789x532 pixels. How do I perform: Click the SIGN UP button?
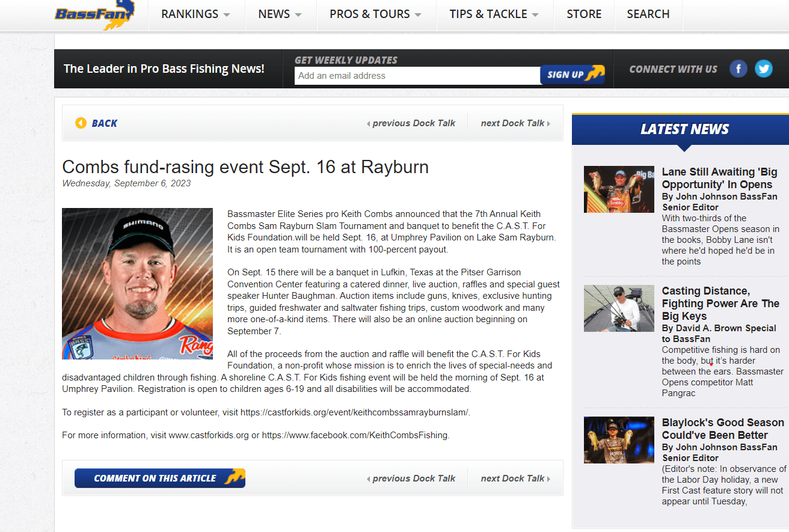(x=573, y=75)
